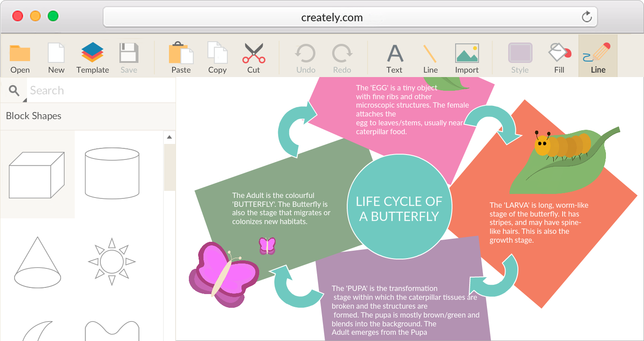Open the Template gallery icon
Viewport: 644px width, 341px height.
(x=92, y=54)
